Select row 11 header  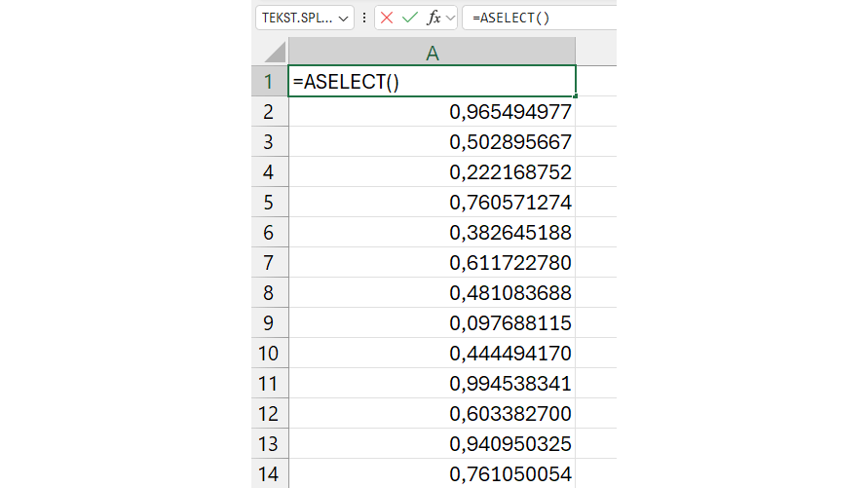click(269, 384)
